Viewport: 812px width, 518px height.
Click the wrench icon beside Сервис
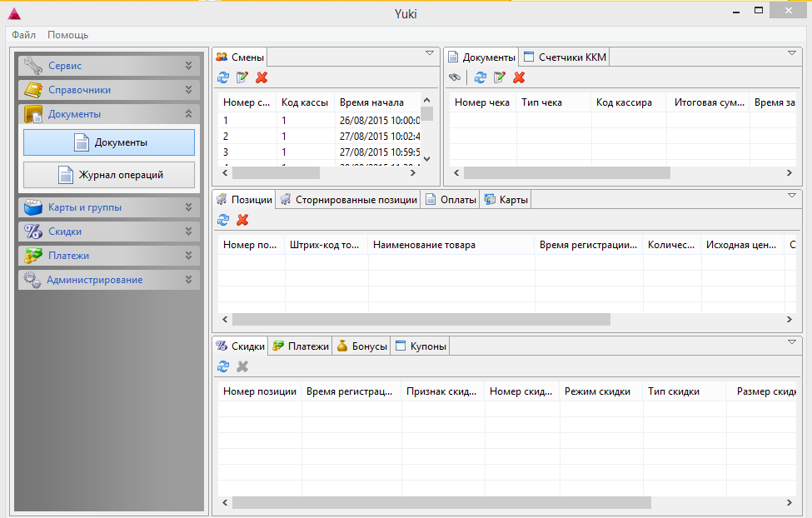click(33, 66)
